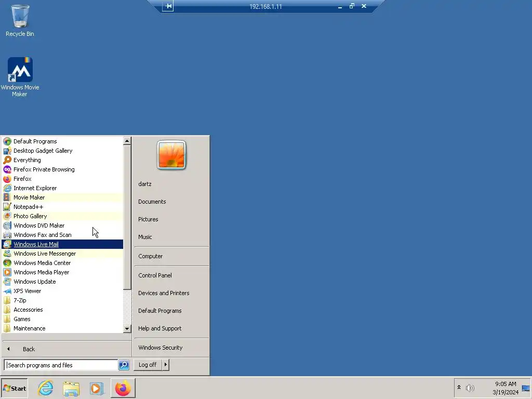Image resolution: width=532 pixels, height=399 pixels.
Task: Click the Show desktop tray icon
Action: tap(526, 388)
